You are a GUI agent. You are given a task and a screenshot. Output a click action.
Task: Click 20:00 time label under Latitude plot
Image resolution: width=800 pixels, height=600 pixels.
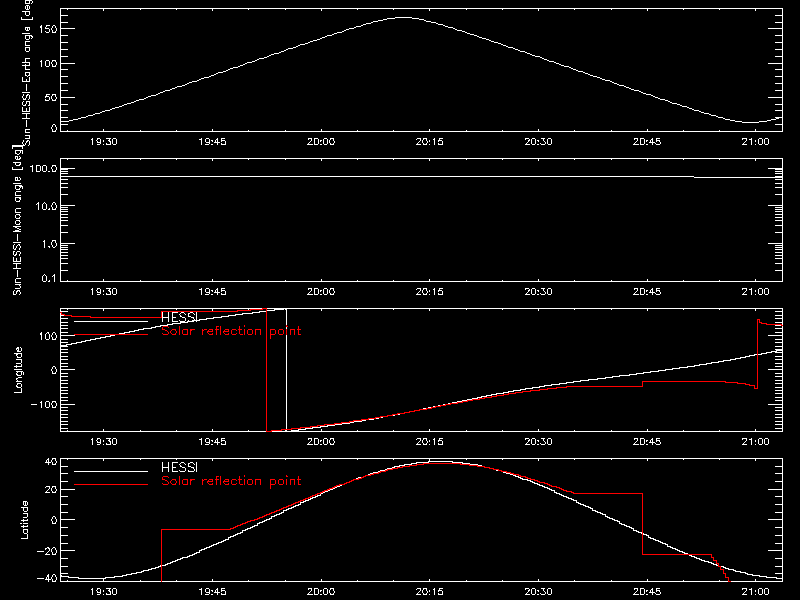point(321,592)
